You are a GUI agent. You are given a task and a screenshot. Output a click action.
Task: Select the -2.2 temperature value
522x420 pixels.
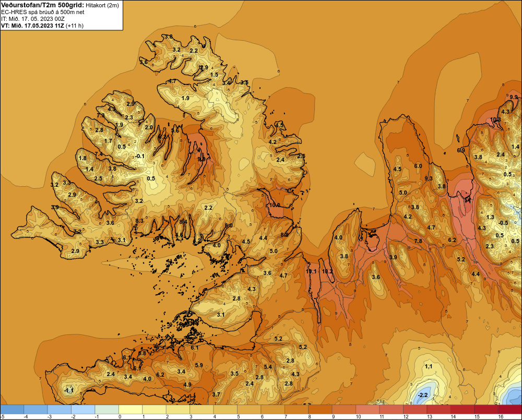click(422, 395)
